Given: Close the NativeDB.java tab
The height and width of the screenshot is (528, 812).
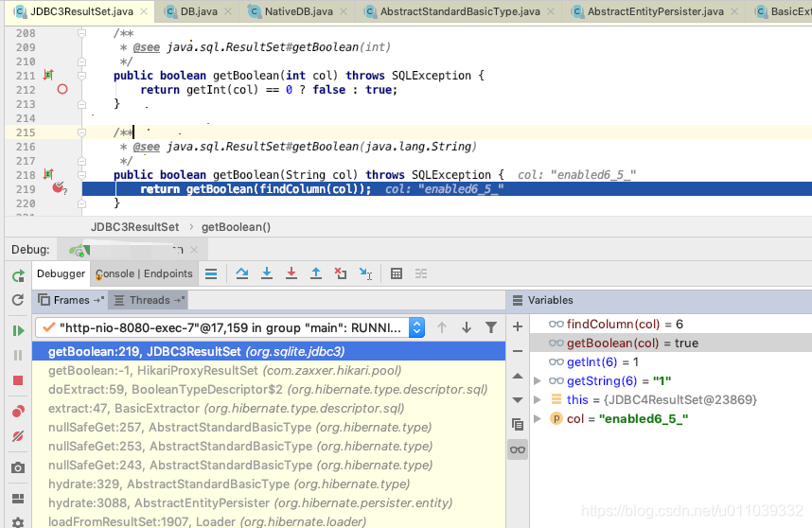Looking at the screenshot, I should [344, 11].
